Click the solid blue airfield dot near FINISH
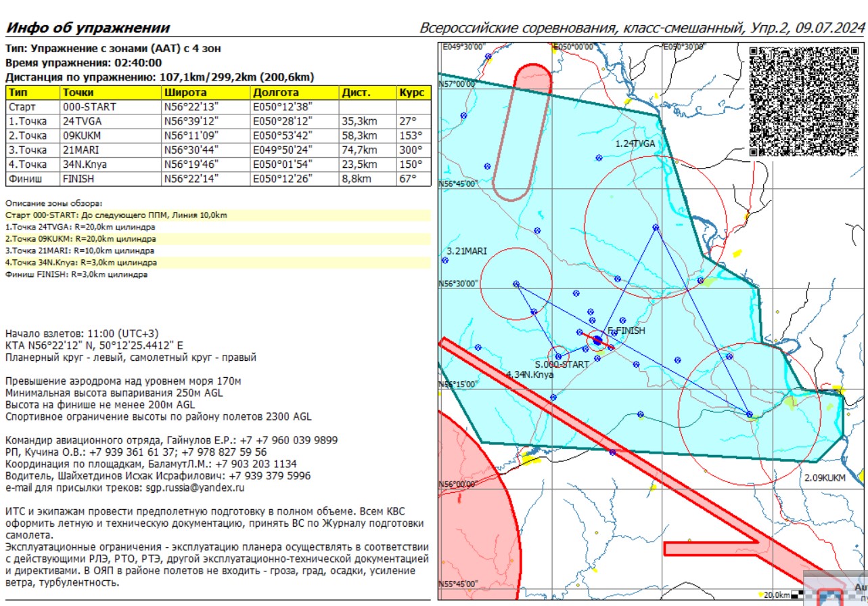The height and width of the screenshot is (606, 868). (x=597, y=341)
